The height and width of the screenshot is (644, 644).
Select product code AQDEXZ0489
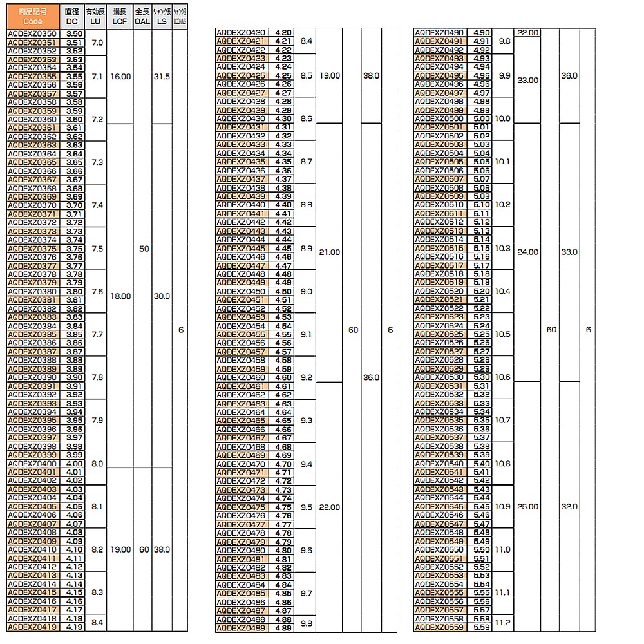click(242, 627)
